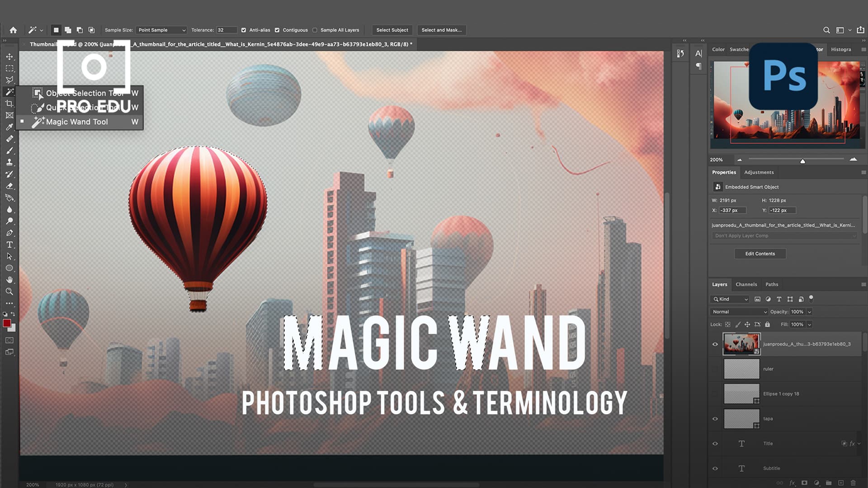Click the Select Subject button
This screenshot has width=868, height=488.
coord(392,30)
